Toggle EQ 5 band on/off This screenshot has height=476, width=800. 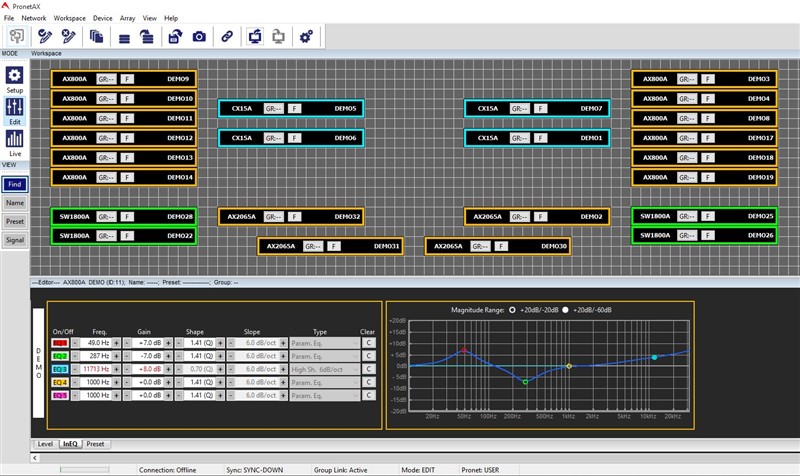(60, 395)
